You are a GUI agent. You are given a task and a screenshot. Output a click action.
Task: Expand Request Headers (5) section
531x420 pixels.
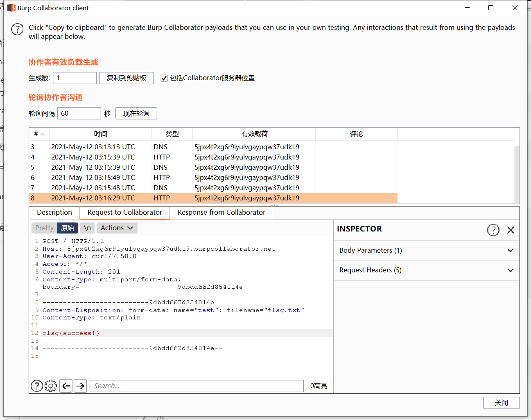pos(427,270)
